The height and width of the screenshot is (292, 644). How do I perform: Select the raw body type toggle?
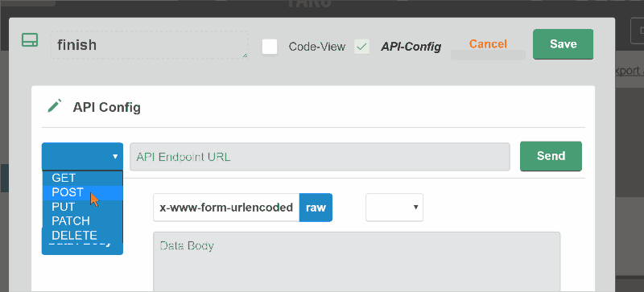click(x=316, y=208)
